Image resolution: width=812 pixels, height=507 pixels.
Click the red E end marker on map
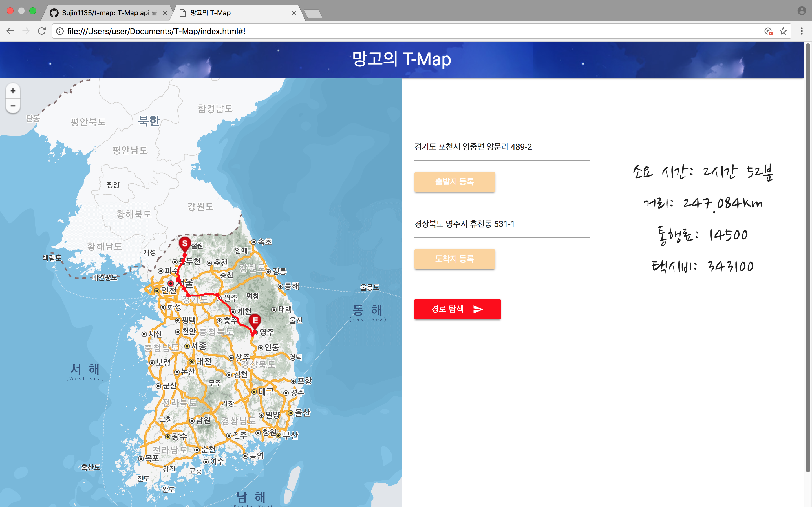(x=255, y=321)
